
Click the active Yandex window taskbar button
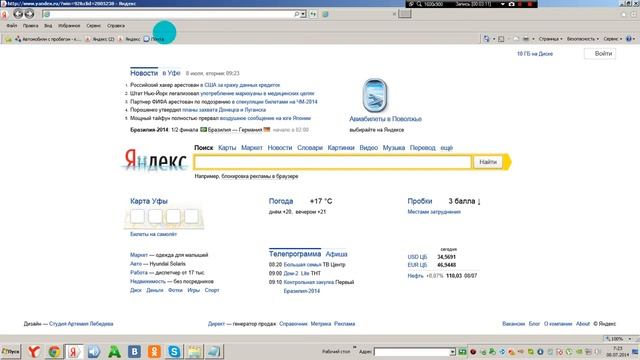point(74,351)
